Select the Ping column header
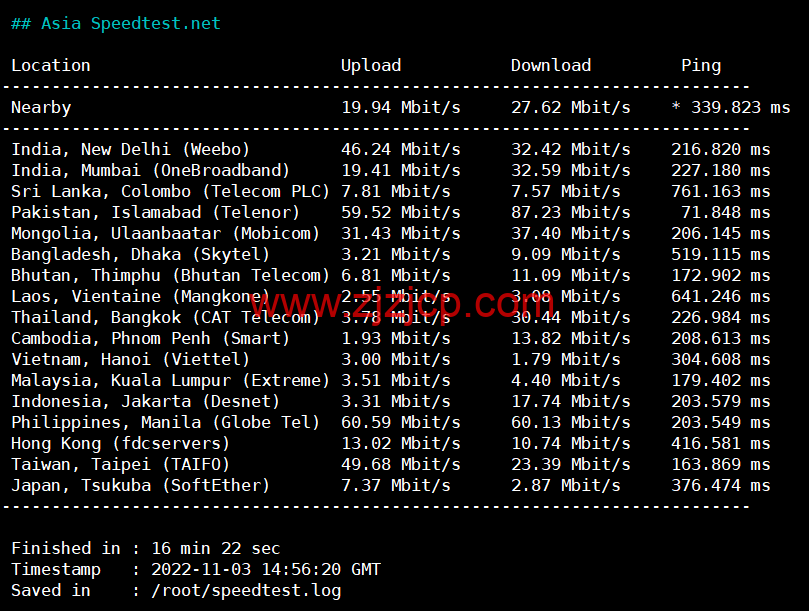This screenshot has height=611, width=809. [700, 65]
